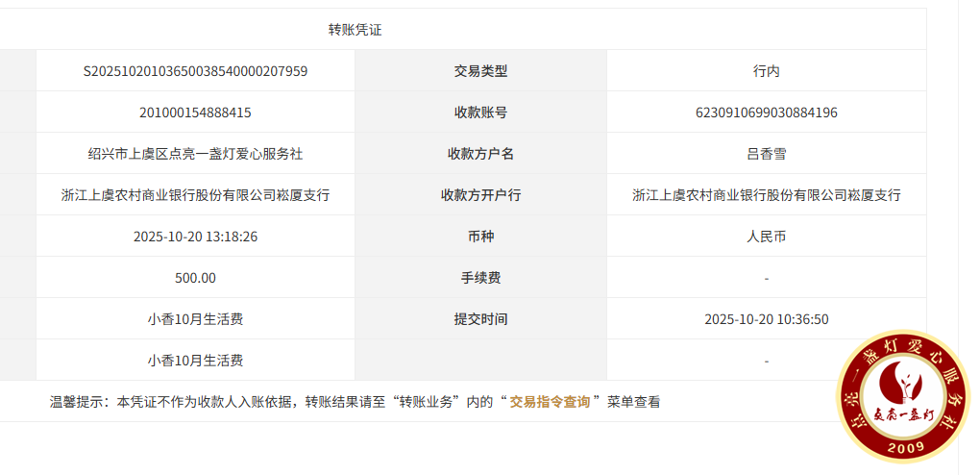Click the serial number starting with S2025102
Viewport: 980px width, 475px height.
(x=196, y=71)
